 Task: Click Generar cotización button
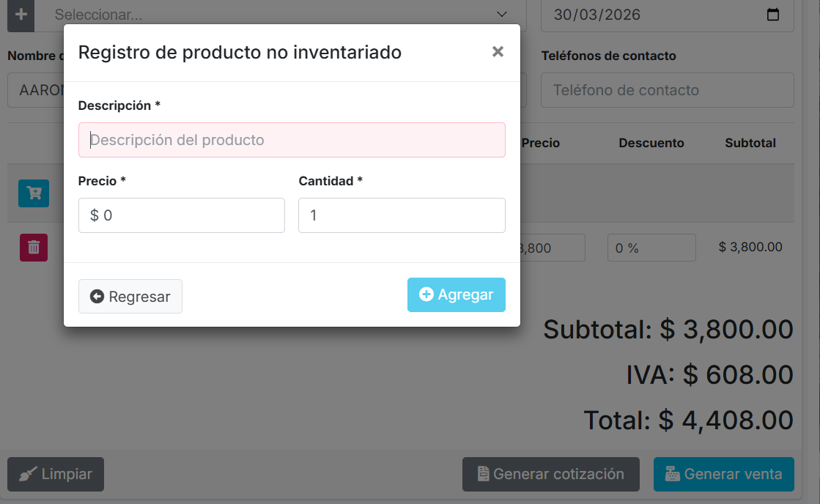click(x=550, y=474)
